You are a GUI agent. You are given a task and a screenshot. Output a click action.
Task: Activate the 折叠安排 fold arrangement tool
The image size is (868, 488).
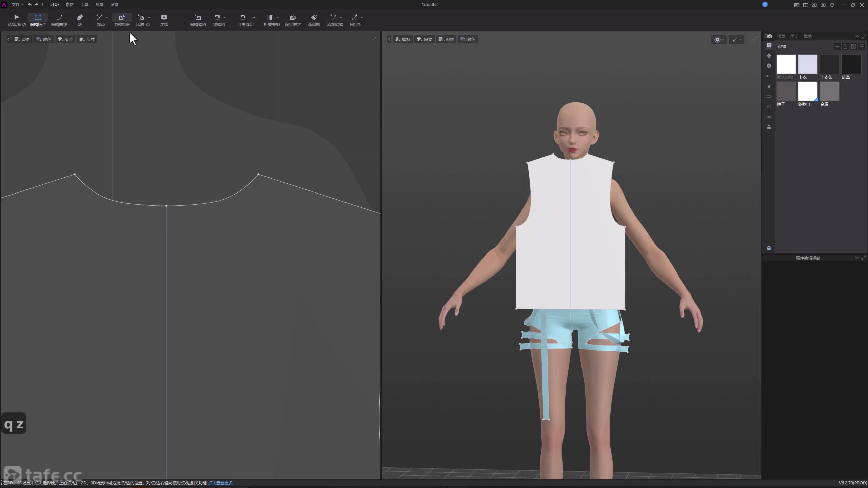point(271,20)
